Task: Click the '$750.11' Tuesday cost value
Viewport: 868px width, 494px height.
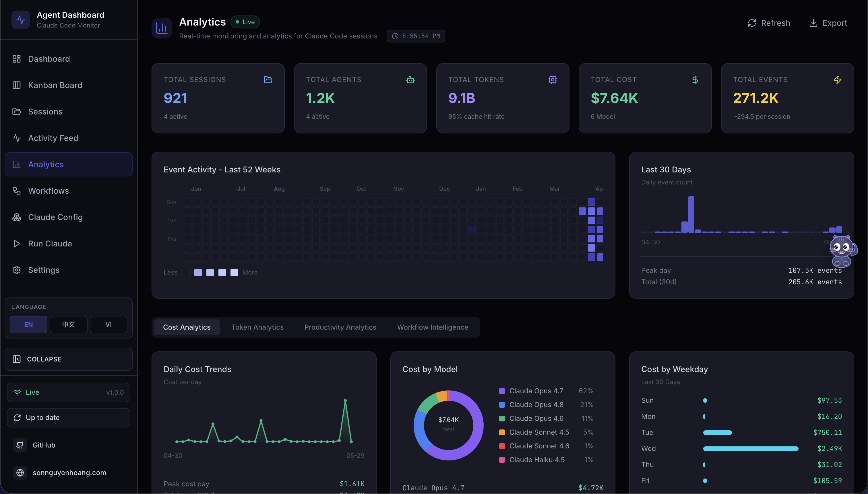Action: (827, 433)
